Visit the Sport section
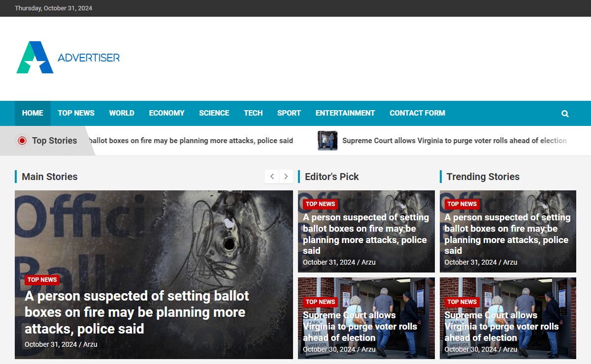Viewport: 591px width, 364px height. click(x=289, y=113)
